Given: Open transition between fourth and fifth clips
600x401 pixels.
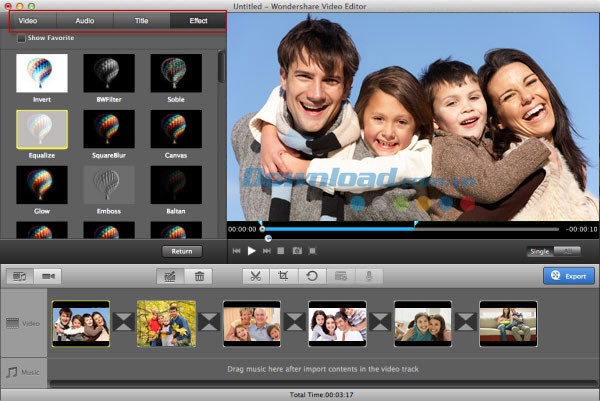Looking at the screenshot, I should 380,322.
